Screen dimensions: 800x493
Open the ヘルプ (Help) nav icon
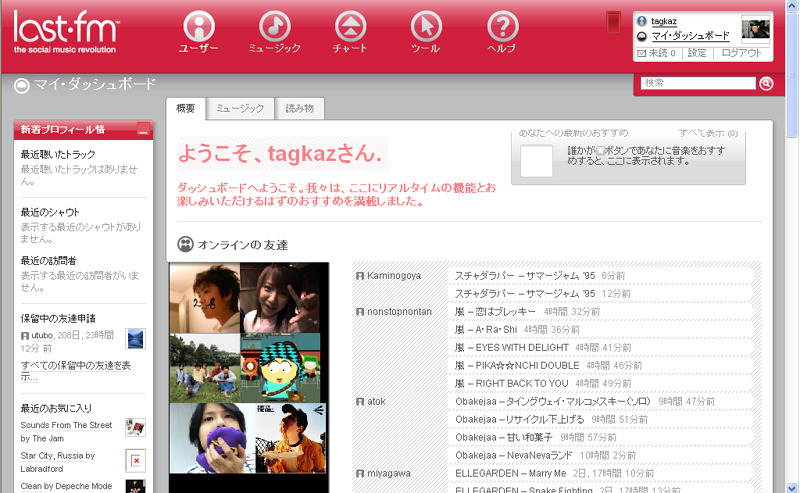[502, 27]
